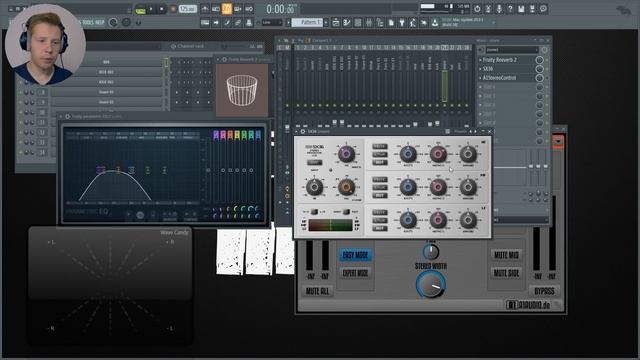Open the Pattern 1 selector
The height and width of the screenshot is (360, 640).
tap(308, 22)
